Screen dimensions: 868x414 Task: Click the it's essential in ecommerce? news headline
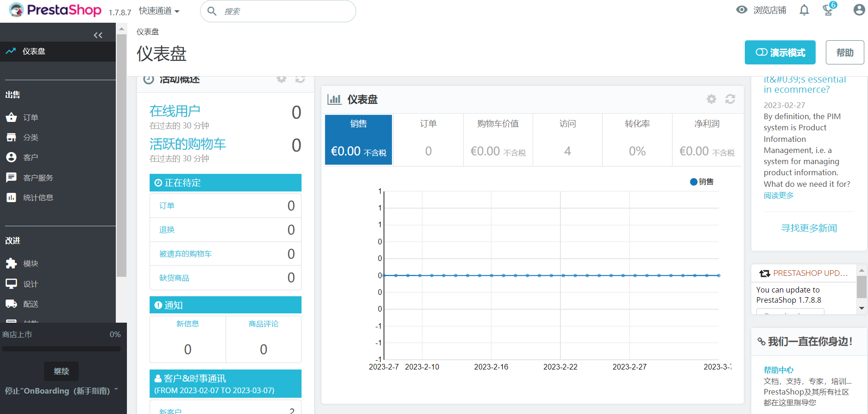[x=805, y=84]
